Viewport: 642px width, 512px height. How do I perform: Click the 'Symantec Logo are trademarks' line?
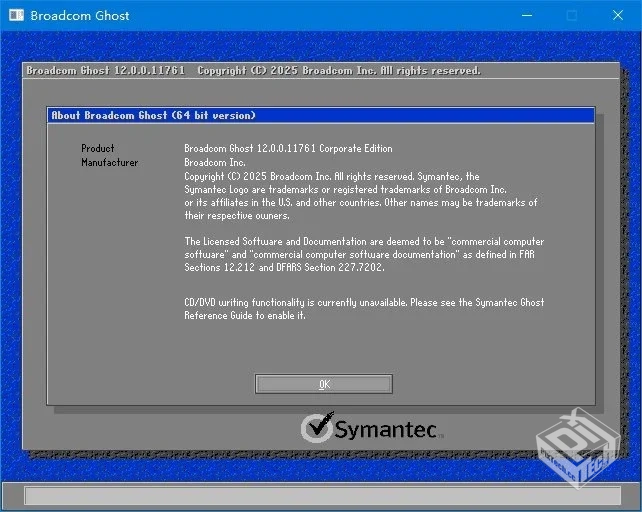click(x=346, y=189)
